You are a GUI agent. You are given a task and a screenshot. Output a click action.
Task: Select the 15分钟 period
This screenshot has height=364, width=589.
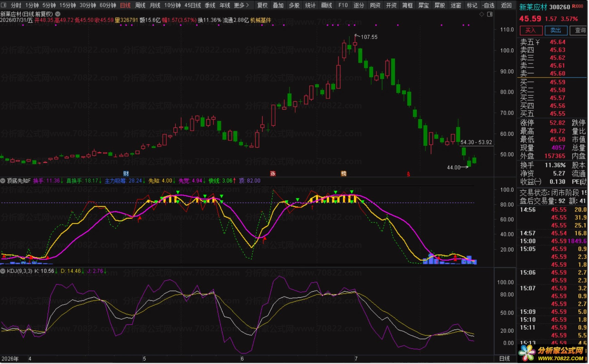[x=68, y=5]
